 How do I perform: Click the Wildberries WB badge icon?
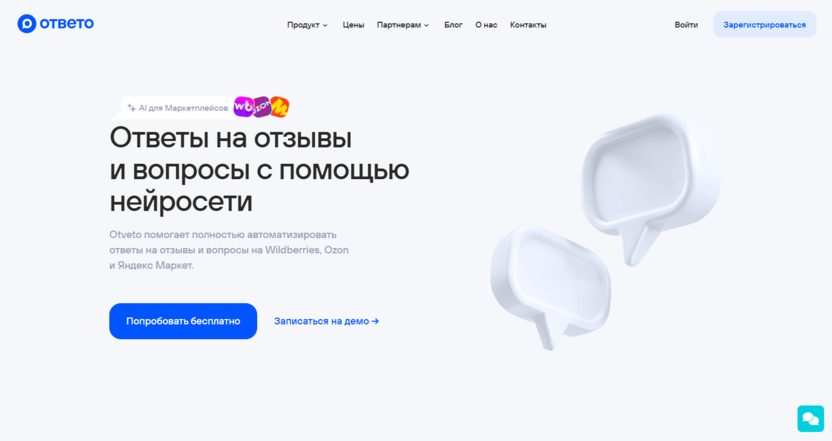(x=243, y=107)
